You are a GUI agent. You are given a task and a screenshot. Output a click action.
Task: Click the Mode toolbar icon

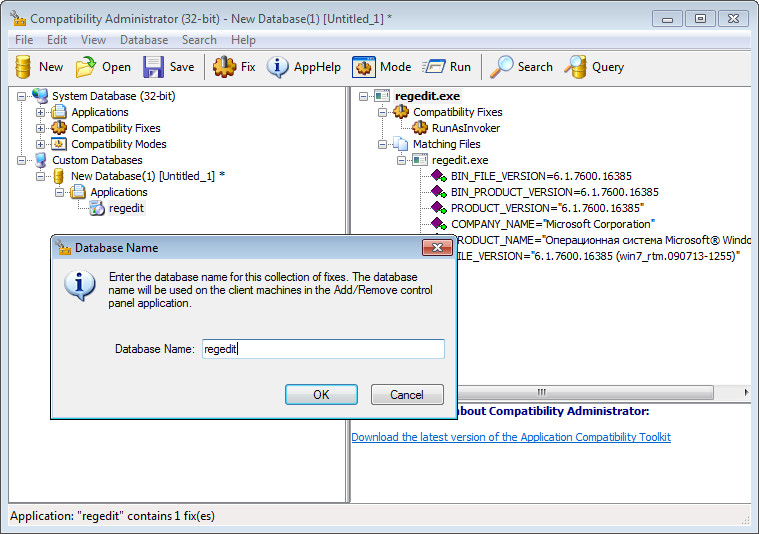click(364, 67)
